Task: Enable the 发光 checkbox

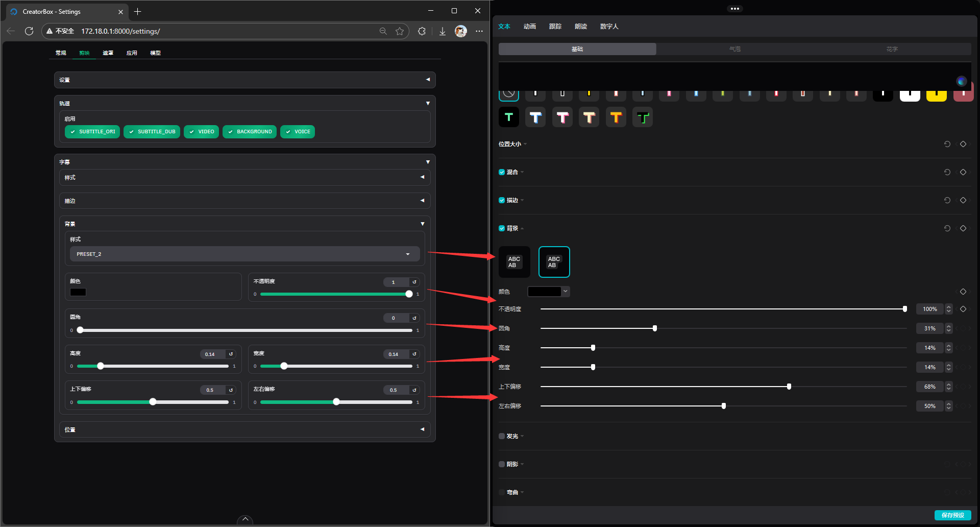Action: point(502,436)
